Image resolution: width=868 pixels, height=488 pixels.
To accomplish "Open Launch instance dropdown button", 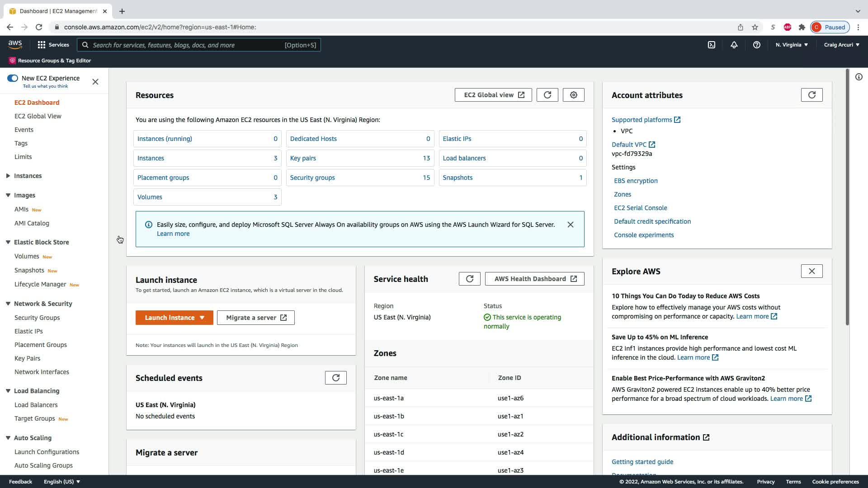I will pyautogui.click(x=174, y=318).
